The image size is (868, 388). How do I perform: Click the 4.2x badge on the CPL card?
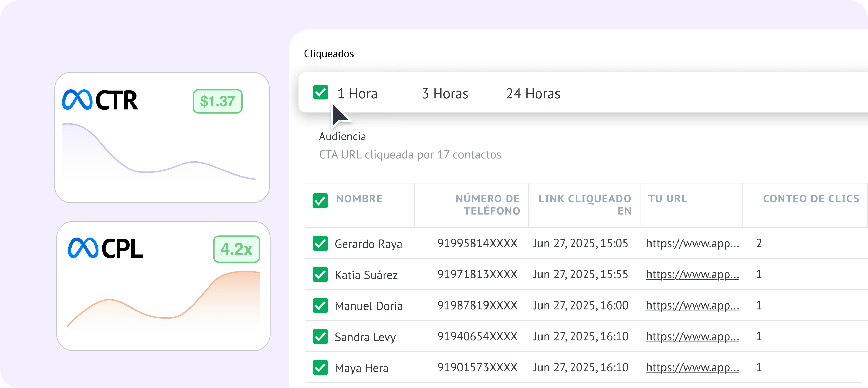pos(237,249)
